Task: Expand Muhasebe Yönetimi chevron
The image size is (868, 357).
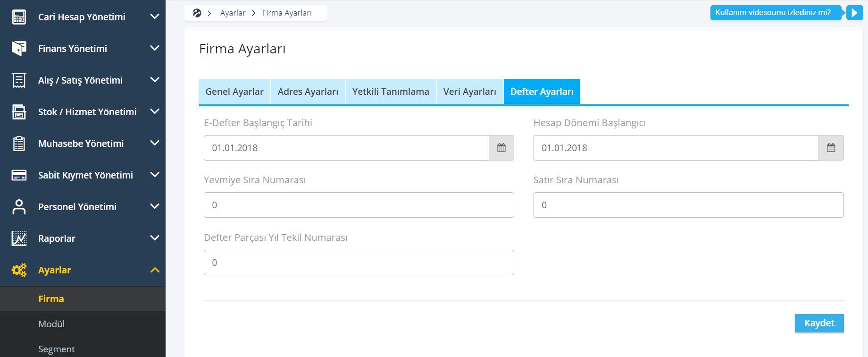Action: (154, 143)
